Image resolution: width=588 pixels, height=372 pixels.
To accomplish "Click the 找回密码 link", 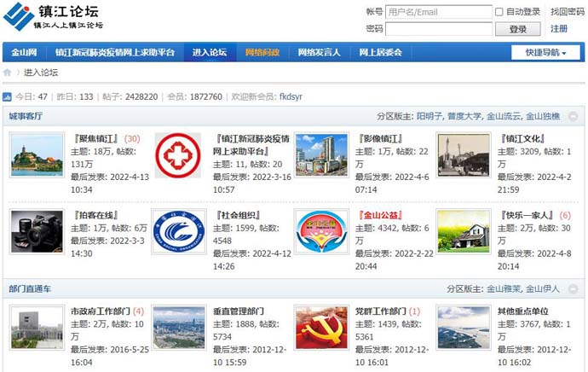I will 567,12.
